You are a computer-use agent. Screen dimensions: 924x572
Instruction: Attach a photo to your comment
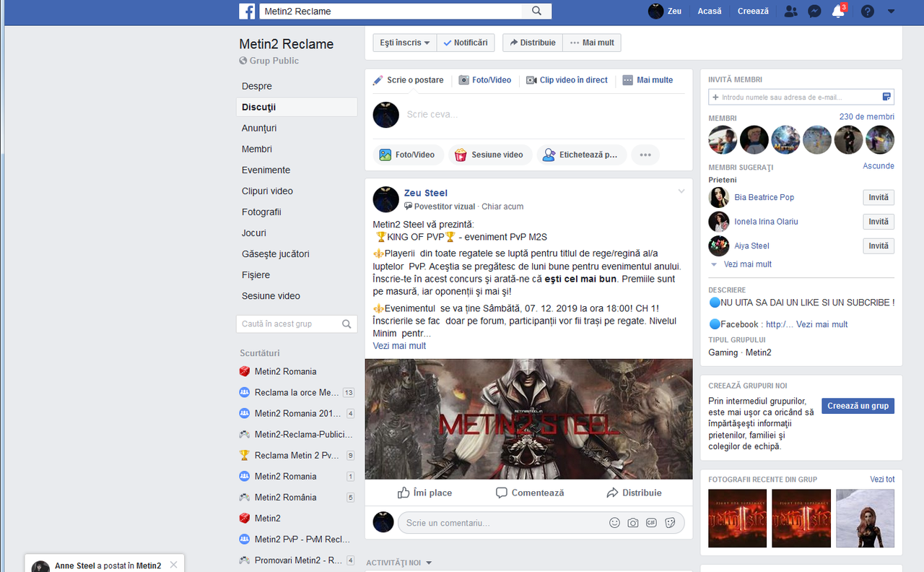click(x=633, y=522)
